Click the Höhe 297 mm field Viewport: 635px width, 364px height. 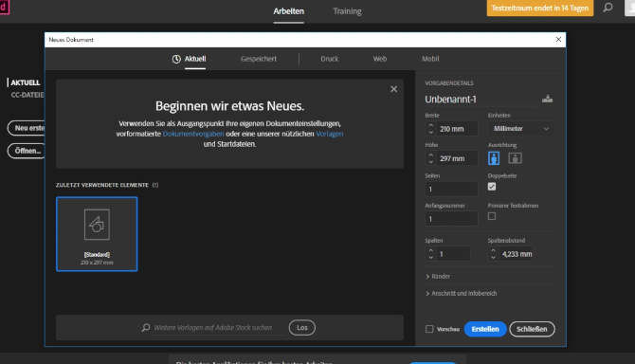pyautogui.click(x=457, y=158)
